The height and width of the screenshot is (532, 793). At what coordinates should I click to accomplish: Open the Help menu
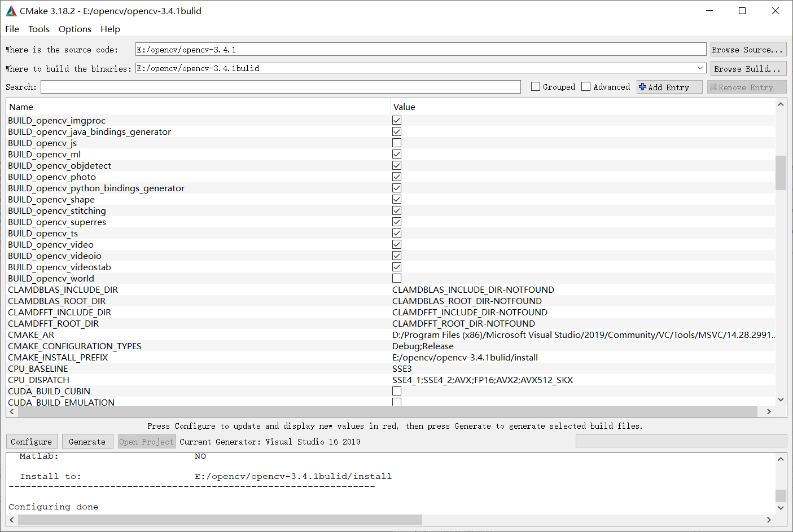pyautogui.click(x=110, y=29)
